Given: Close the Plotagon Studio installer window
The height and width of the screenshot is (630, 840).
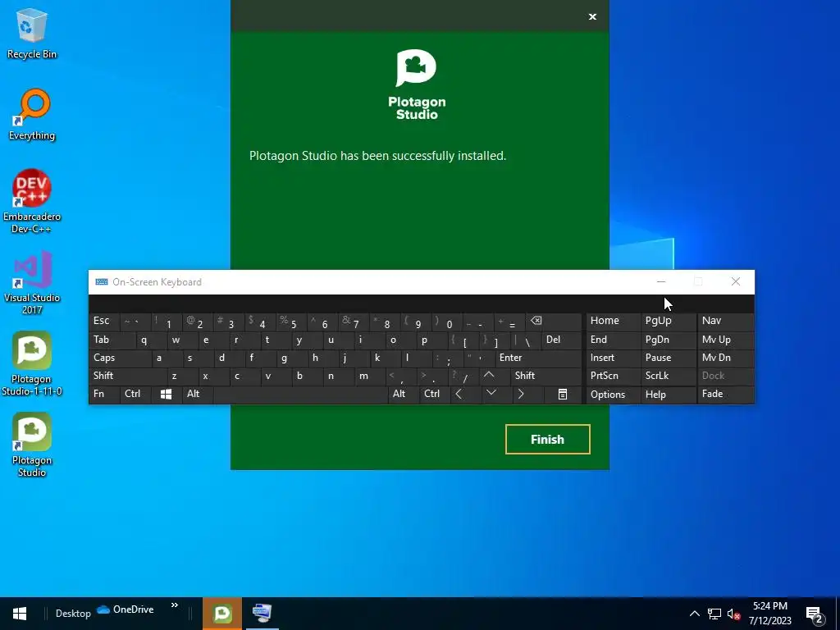Looking at the screenshot, I should point(592,16).
